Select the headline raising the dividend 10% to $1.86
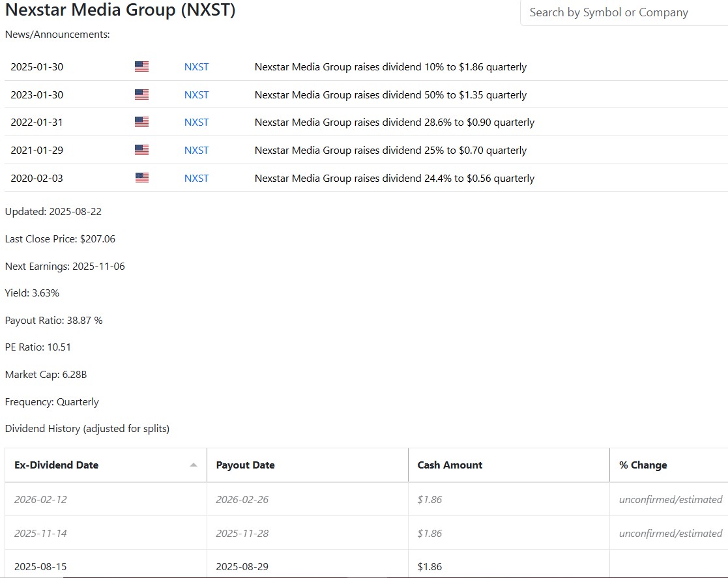Screen dimensions: 728x578 click(390, 67)
